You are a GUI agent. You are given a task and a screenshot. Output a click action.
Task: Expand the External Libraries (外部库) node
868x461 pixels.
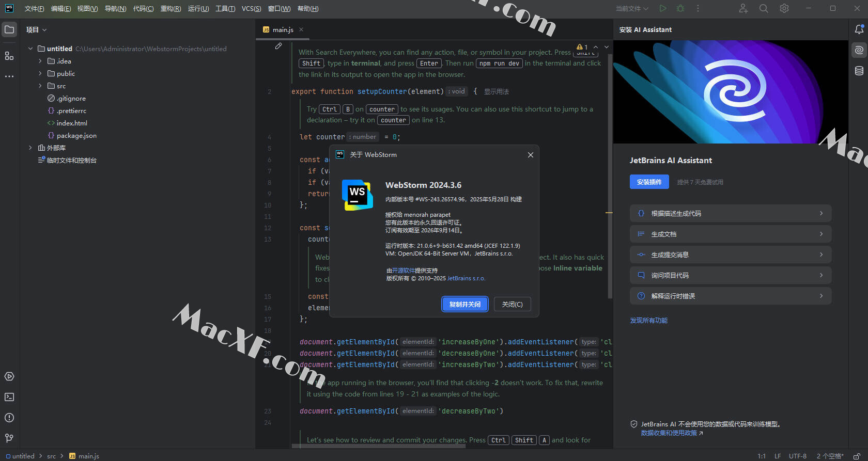(30, 148)
